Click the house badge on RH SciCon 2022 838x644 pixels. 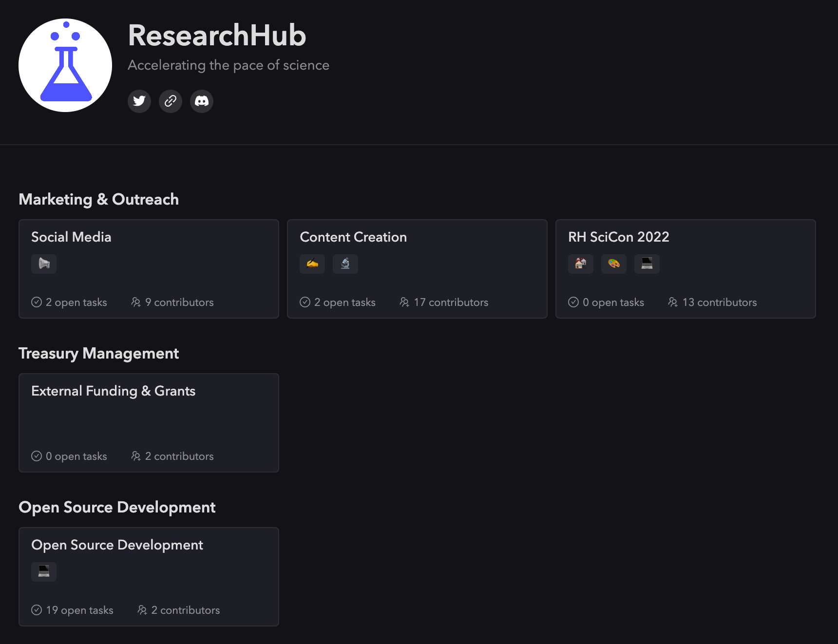pos(580,264)
